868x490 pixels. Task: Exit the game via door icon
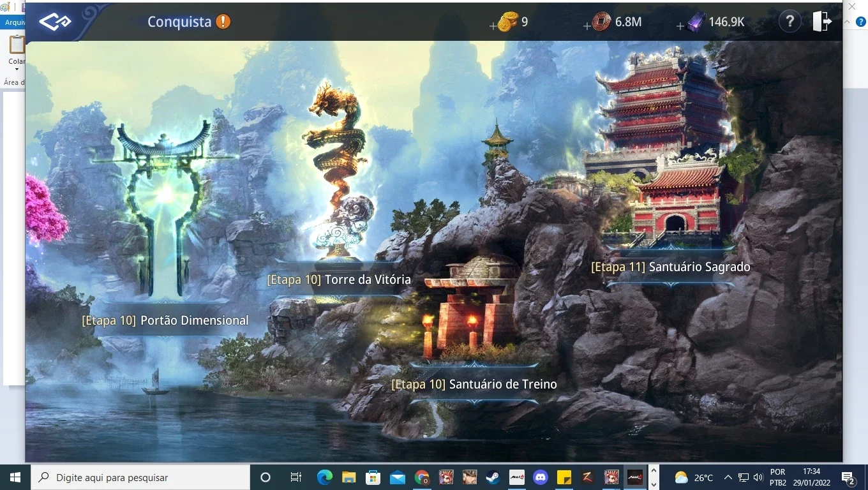[x=823, y=22]
